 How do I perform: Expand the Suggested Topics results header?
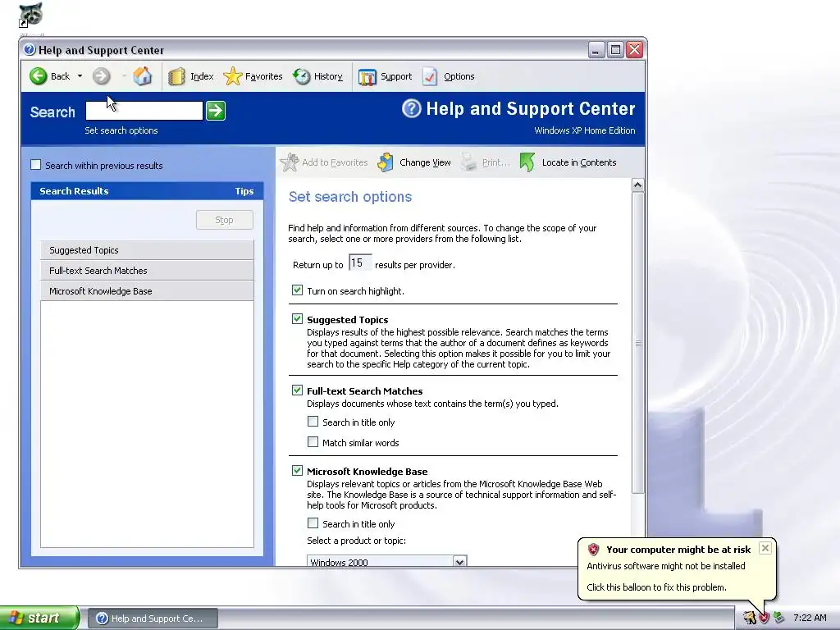click(x=148, y=250)
